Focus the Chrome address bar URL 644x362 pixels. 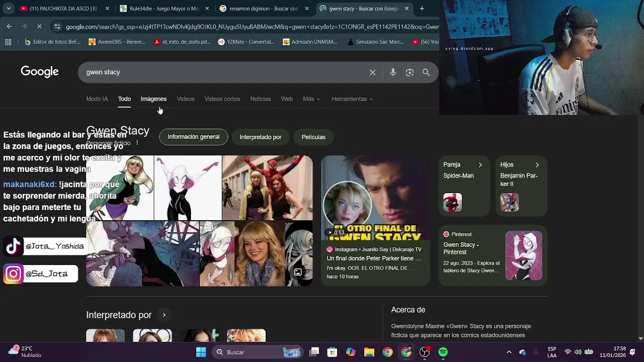pyautogui.click(x=252, y=27)
